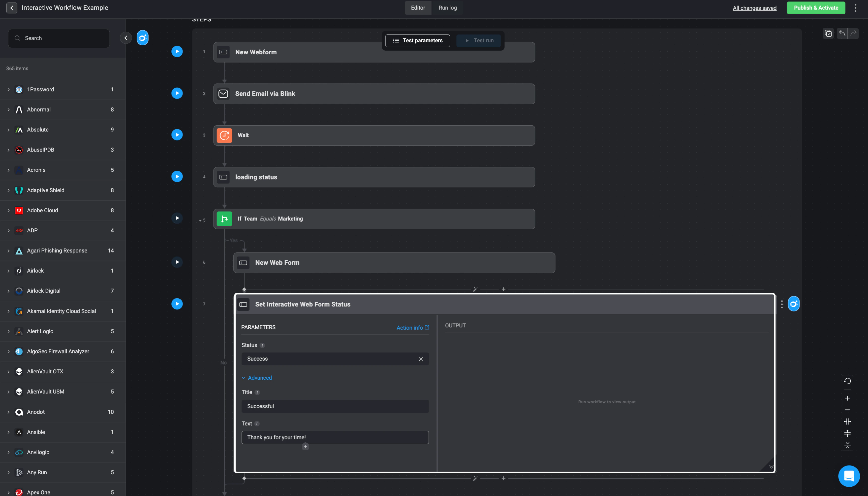The image size is (868, 496).
Task: Click the orange Wait step icon
Action: (x=224, y=135)
